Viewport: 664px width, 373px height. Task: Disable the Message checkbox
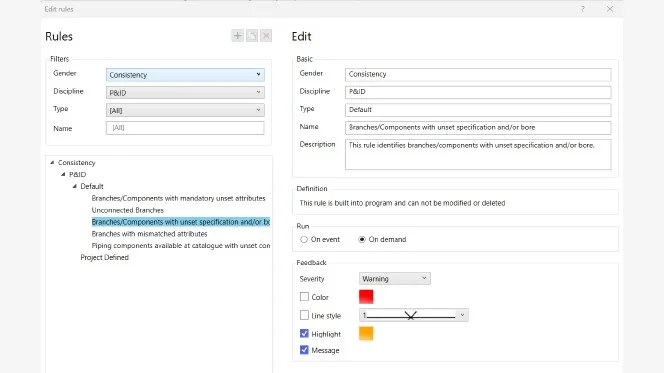click(304, 350)
